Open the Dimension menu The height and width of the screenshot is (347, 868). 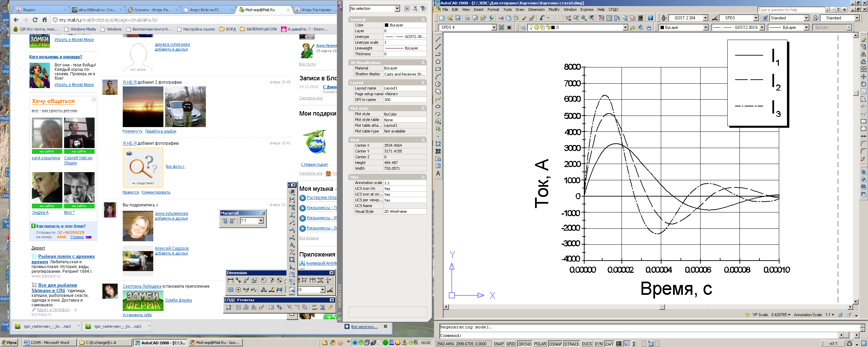pos(536,9)
